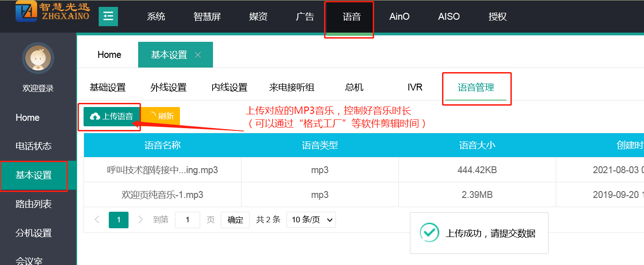Viewport: 644px width, 265px height.
Task: Click the page number input field
Action: click(x=187, y=220)
